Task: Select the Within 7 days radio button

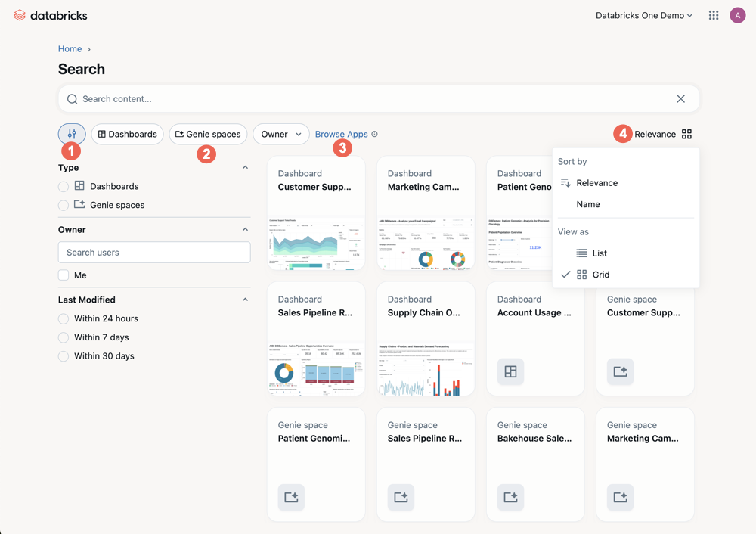Action: point(63,337)
